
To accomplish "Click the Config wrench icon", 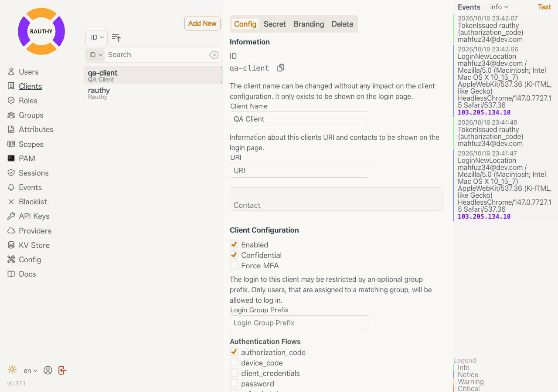I will 11,260.
